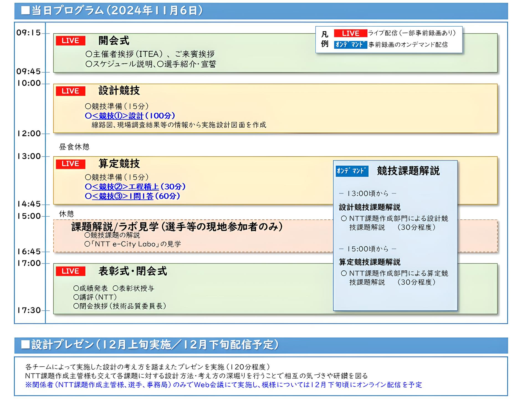Select the 12:00 time label

(x=29, y=134)
